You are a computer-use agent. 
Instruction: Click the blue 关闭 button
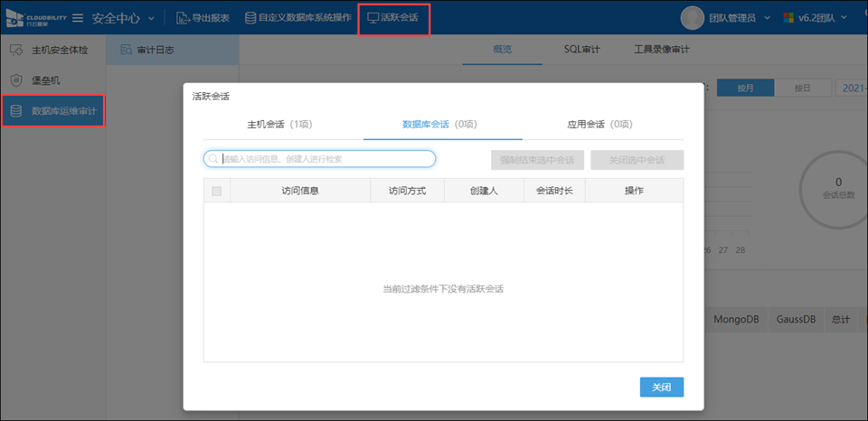tap(661, 387)
